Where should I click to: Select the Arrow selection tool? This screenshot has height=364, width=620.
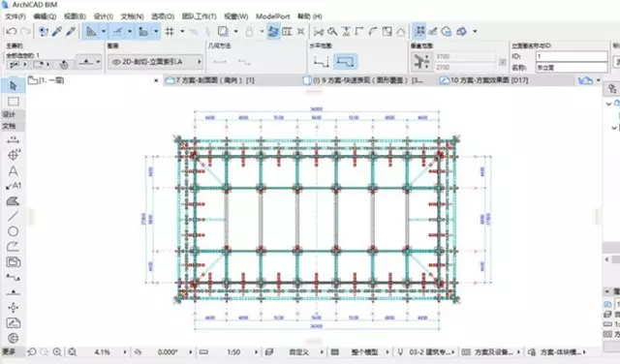pos(13,85)
